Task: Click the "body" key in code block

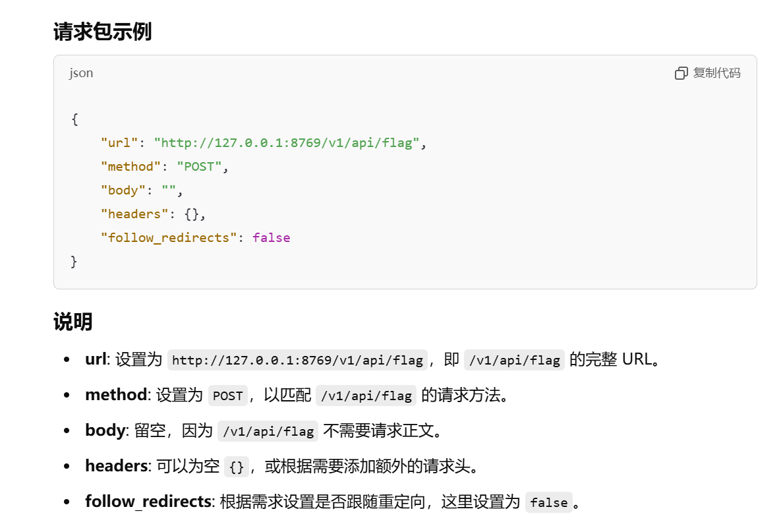Action: click(123, 191)
